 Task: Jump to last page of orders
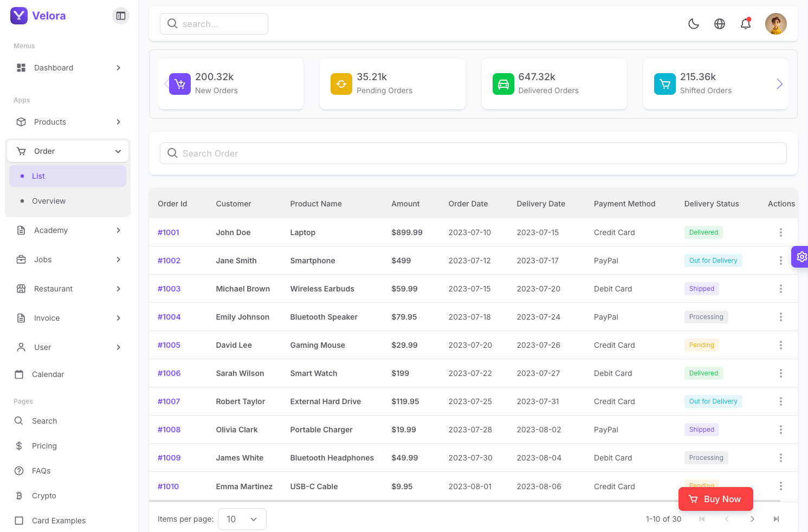tap(776, 519)
